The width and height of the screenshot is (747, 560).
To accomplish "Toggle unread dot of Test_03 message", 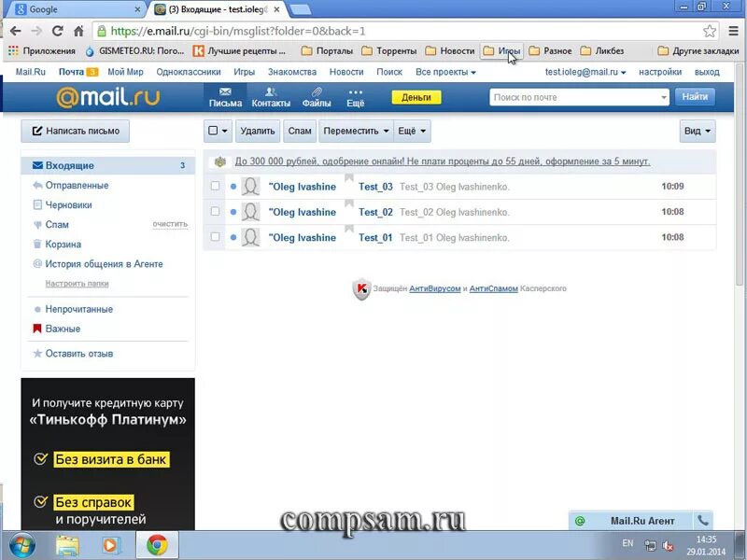I will [233, 186].
